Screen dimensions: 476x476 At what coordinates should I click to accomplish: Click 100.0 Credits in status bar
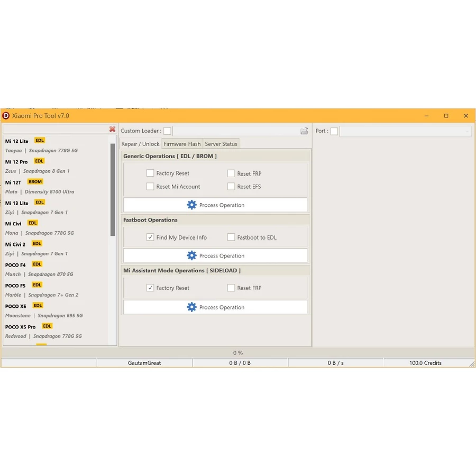tap(425, 363)
